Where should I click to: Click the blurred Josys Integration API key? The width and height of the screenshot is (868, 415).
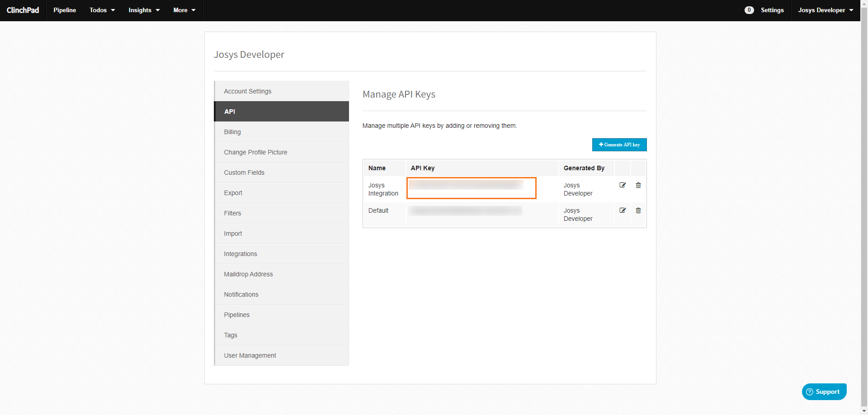coord(466,184)
